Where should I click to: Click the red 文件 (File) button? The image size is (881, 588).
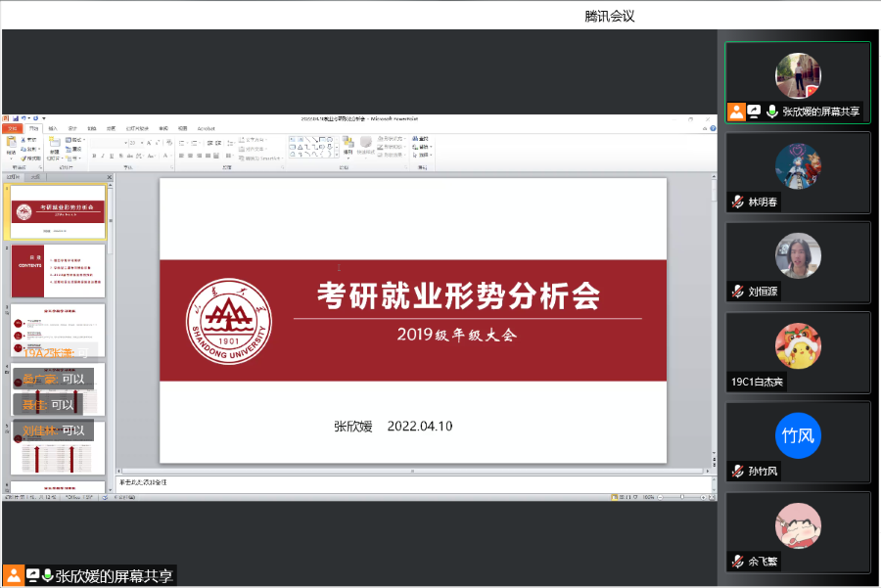tap(12, 128)
